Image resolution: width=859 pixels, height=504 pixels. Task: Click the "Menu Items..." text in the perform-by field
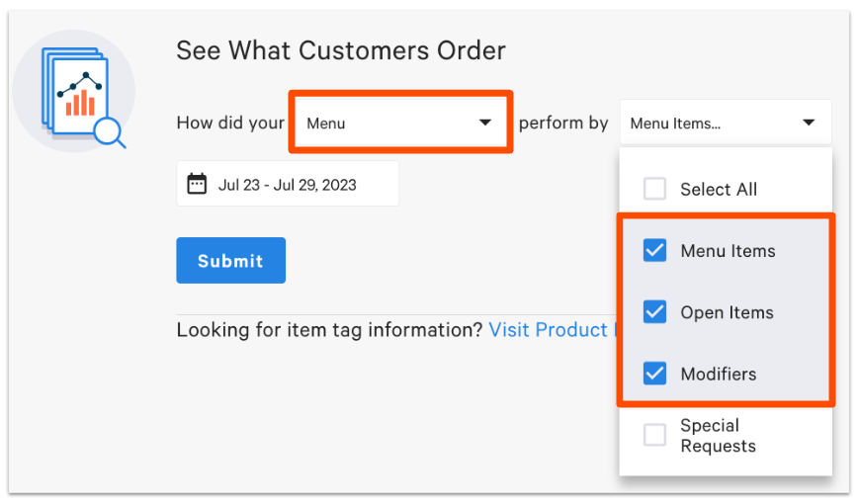[675, 124]
